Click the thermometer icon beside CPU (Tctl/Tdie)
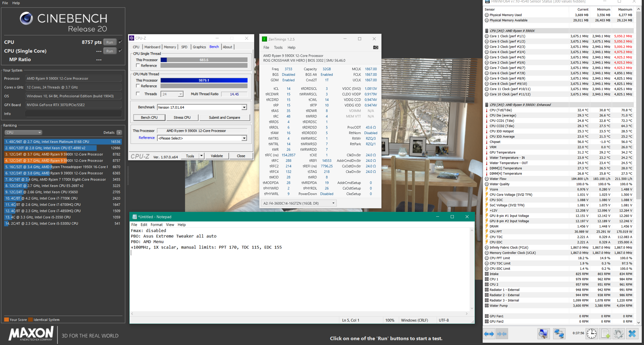 486,110
